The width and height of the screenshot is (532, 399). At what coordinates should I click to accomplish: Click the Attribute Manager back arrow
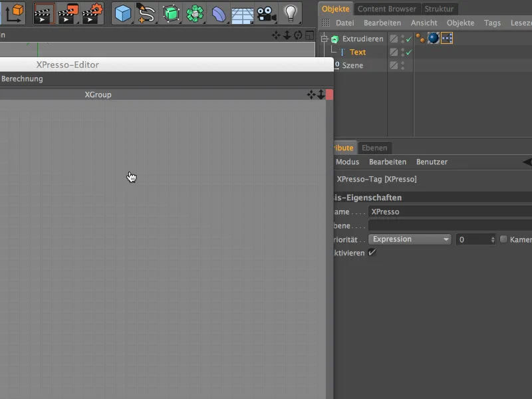pyautogui.click(x=527, y=162)
